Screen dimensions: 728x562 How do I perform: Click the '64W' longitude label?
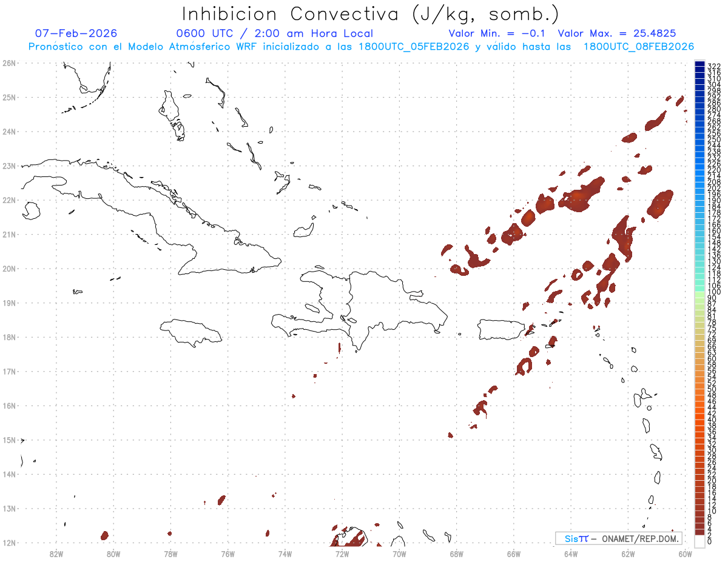click(571, 554)
